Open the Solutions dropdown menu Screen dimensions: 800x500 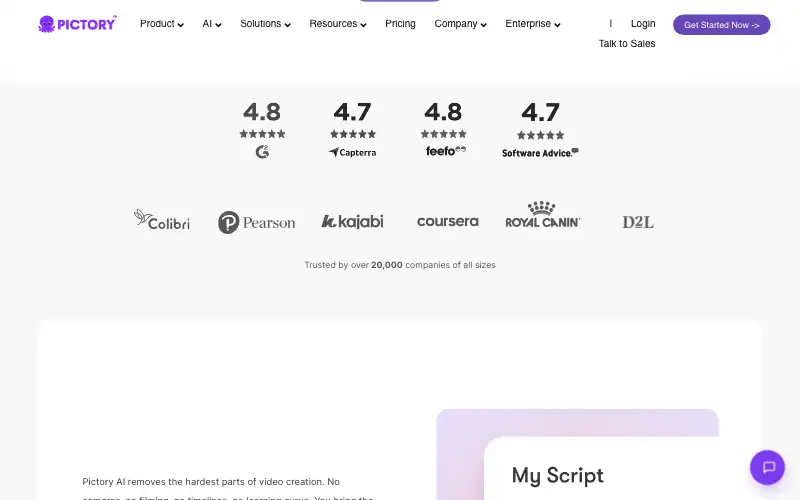(x=265, y=24)
